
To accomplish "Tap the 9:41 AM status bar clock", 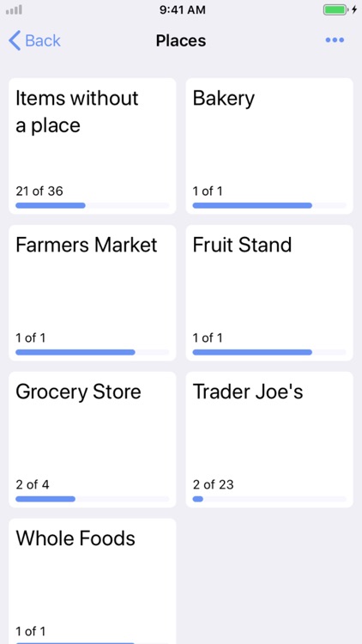I will [183, 9].
